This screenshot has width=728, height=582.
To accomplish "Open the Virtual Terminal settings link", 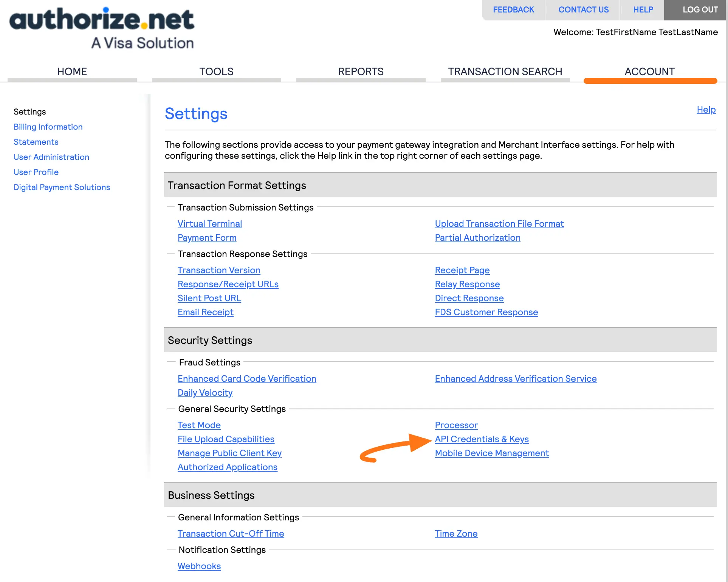I will point(210,224).
